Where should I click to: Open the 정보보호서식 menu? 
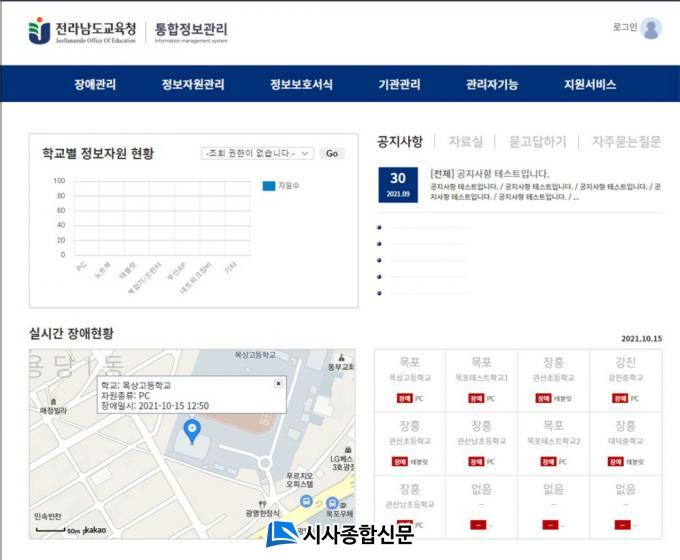point(301,85)
